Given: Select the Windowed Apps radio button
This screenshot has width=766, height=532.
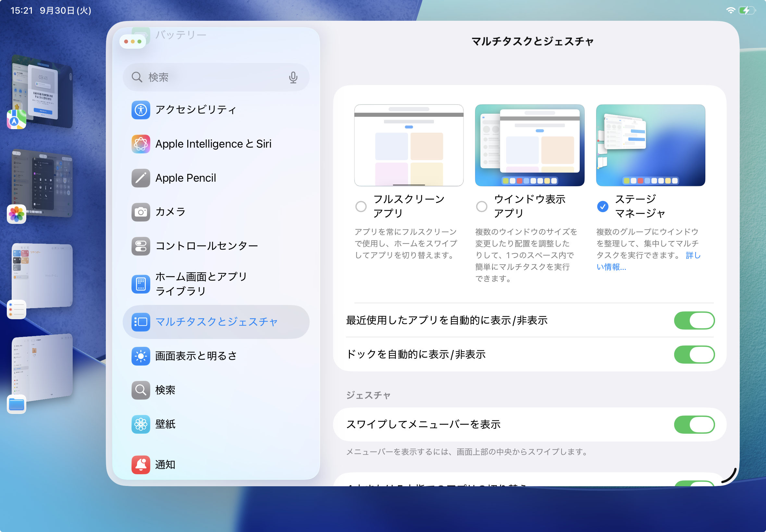Looking at the screenshot, I should pos(482,206).
